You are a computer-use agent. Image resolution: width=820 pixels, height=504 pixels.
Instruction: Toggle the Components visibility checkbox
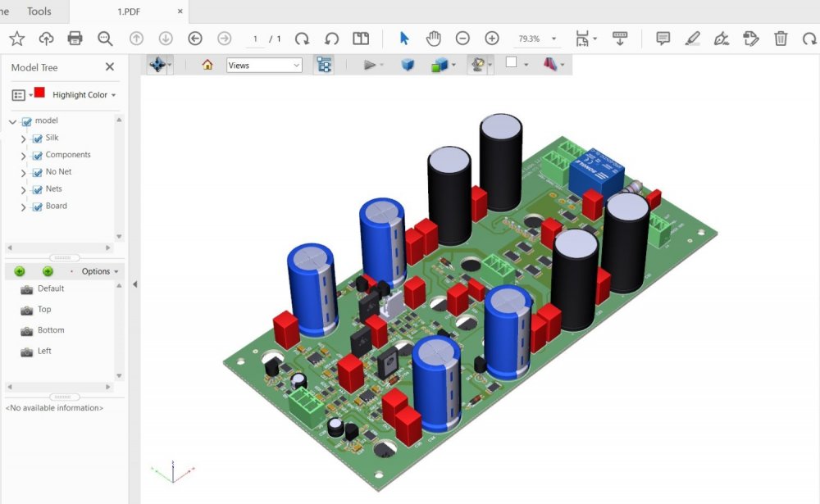click(x=37, y=156)
